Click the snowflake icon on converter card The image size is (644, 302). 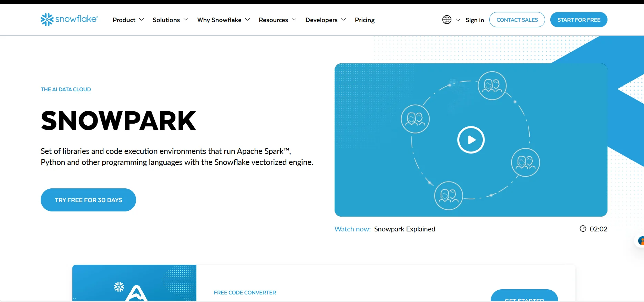pyautogui.click(x=119, y=287)
